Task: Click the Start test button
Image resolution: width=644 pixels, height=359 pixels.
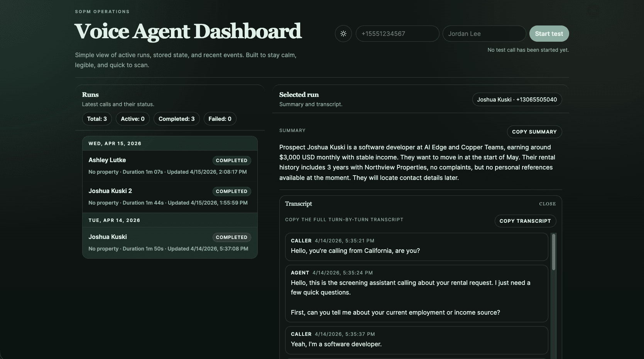Action: (x=549, y=34)
